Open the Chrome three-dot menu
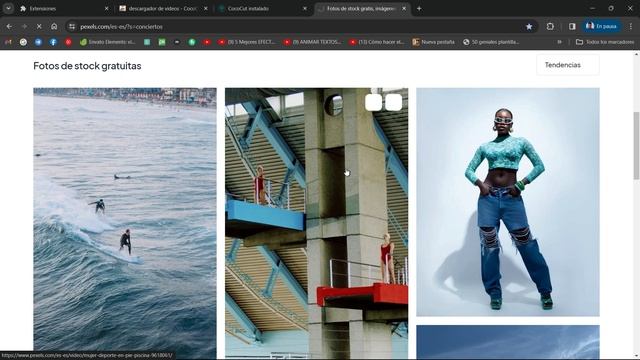The height and width of the screenshot is (360, 640). tap(631, 27)
